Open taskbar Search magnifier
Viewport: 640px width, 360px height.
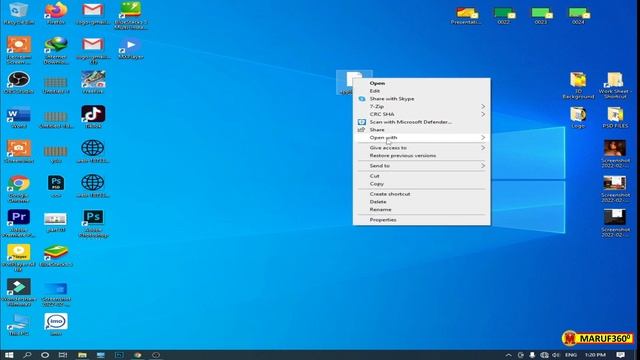click(x=27, y=355)
